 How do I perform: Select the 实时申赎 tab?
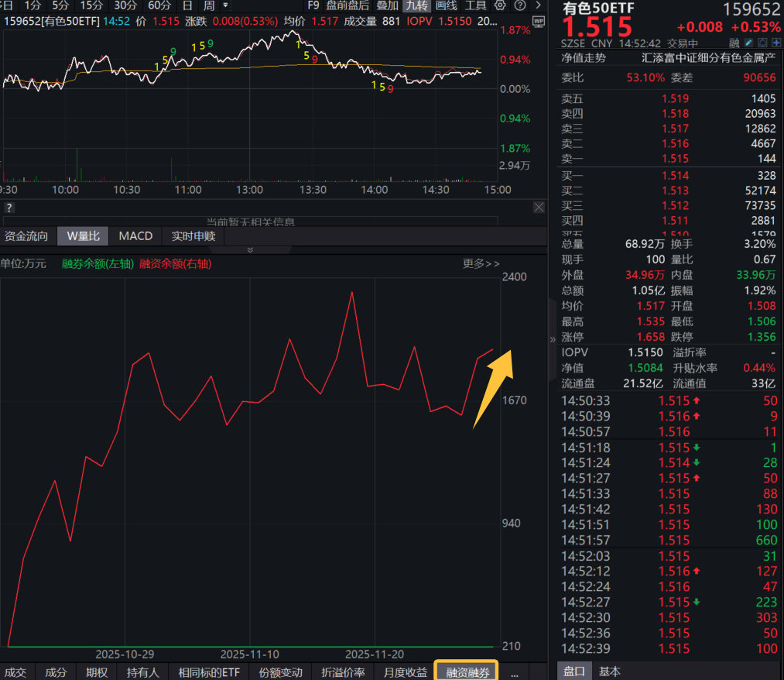click(x=193, y=236)
